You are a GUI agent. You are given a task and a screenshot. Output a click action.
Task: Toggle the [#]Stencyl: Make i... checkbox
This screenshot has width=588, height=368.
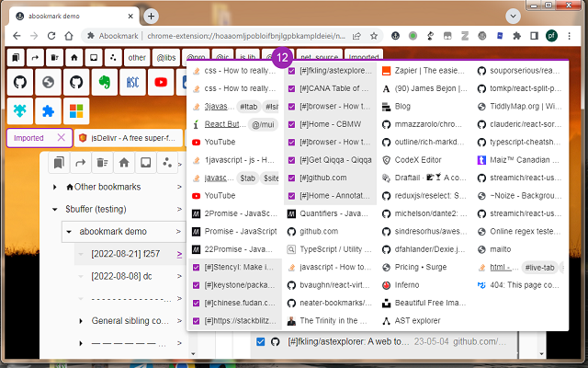click(196, 268)
